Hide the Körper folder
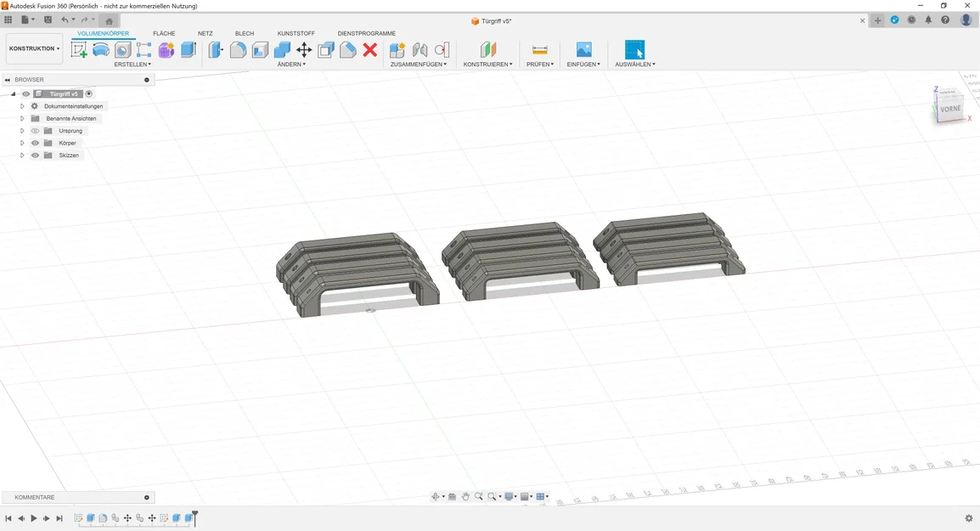The image size is (980, 531). click(35, 144)
